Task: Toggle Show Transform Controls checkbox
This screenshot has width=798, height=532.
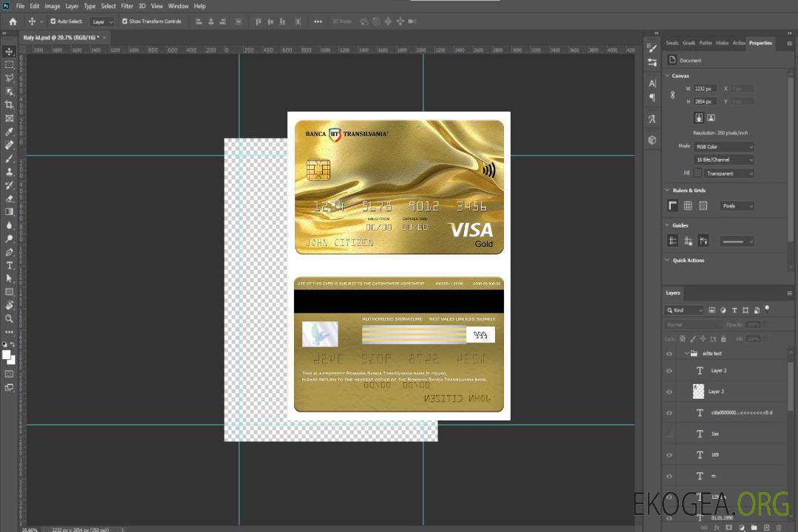Action: point(125,21)
